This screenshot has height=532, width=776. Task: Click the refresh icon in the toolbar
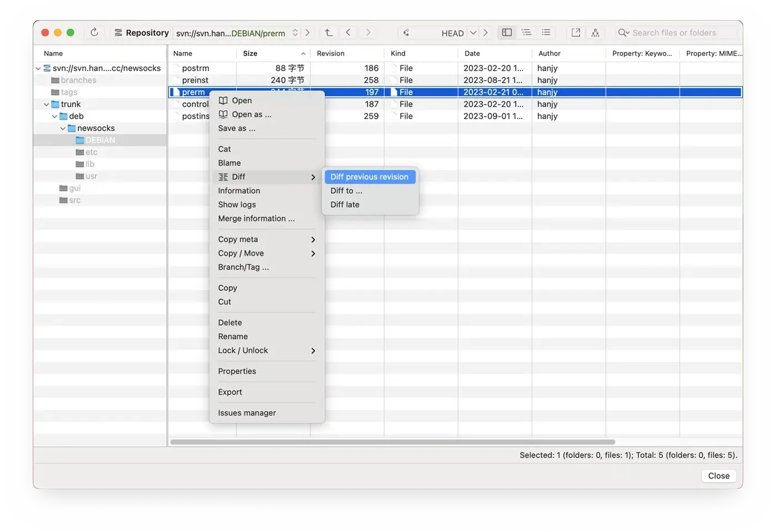94,32
